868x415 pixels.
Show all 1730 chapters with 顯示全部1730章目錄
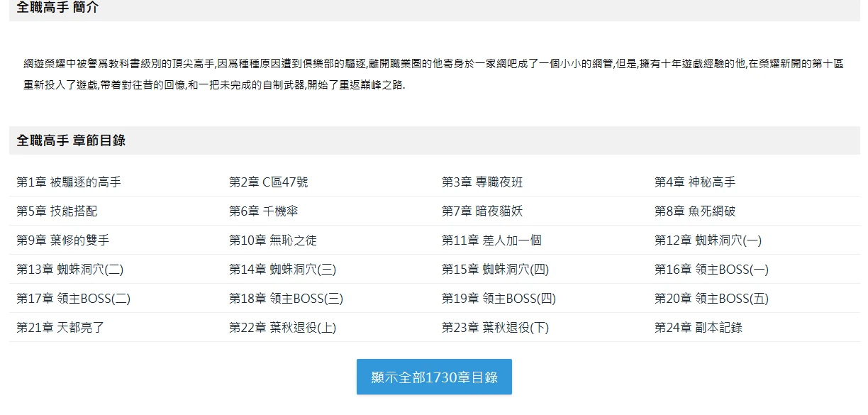point(434,377)
